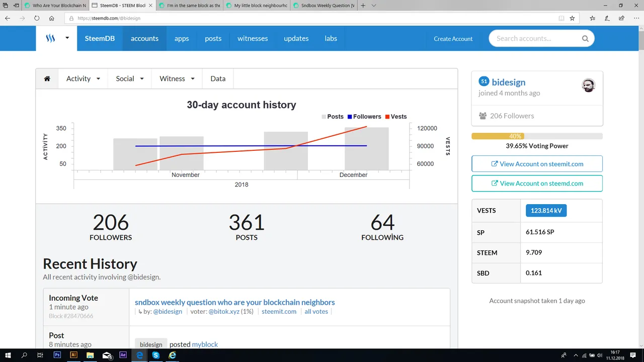The width and height of the screenshot is (644, 362).
Task: Click the home icon tab
Action: click(47, 78)
